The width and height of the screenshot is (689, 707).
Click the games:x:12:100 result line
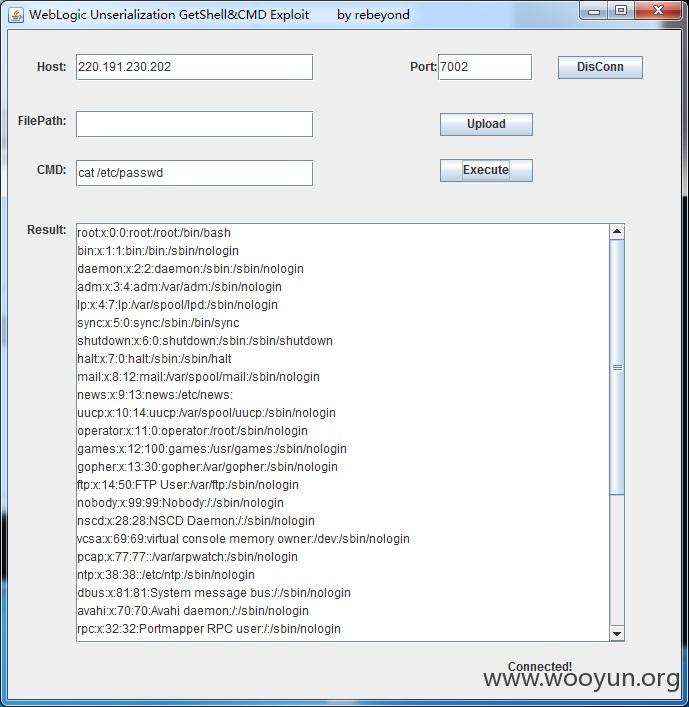(212, 449)
